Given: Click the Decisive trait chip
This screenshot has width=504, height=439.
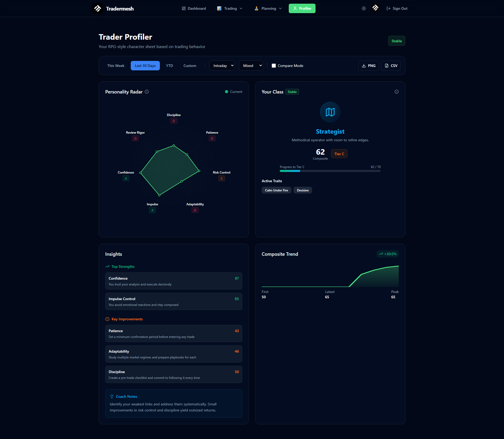Looking at the screenshot, I should click(x=303, y=190).
